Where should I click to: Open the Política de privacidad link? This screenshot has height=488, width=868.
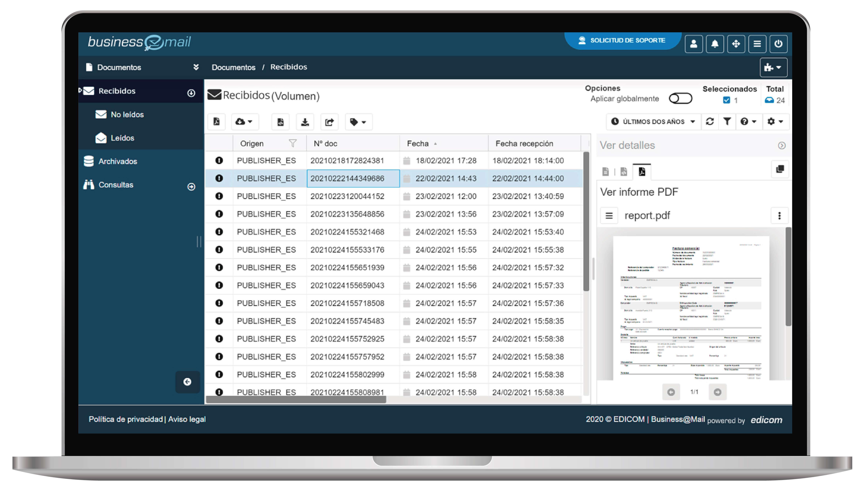point(125,419)
